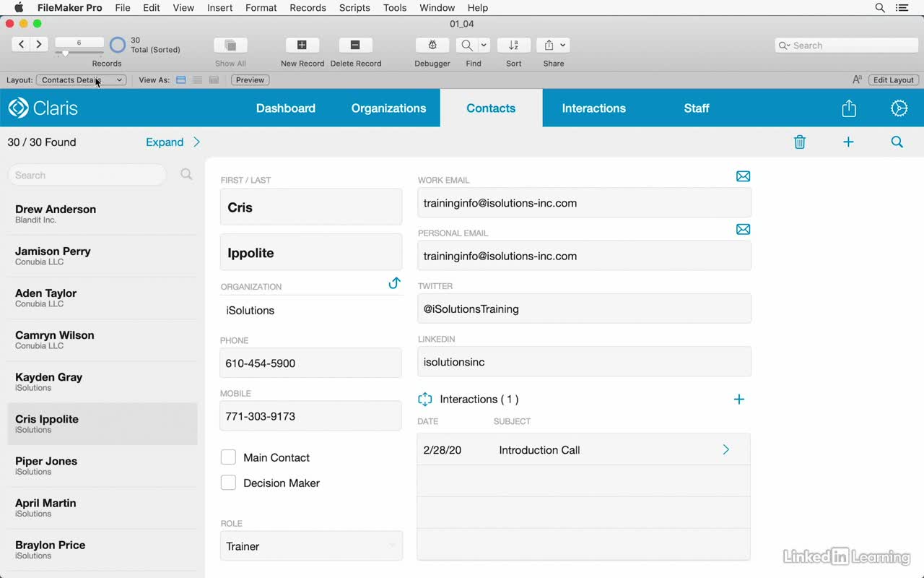
Task: Open the Script Debugger
Action: 432,45
